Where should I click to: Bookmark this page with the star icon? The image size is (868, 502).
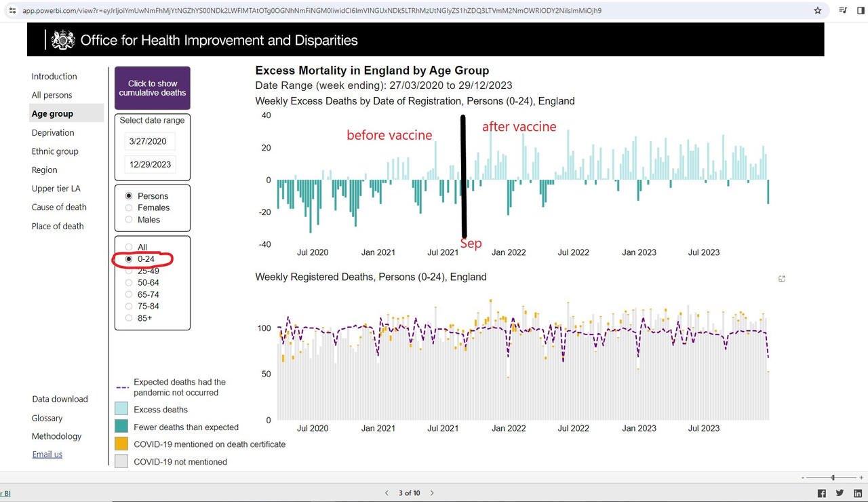pos(818,10)
